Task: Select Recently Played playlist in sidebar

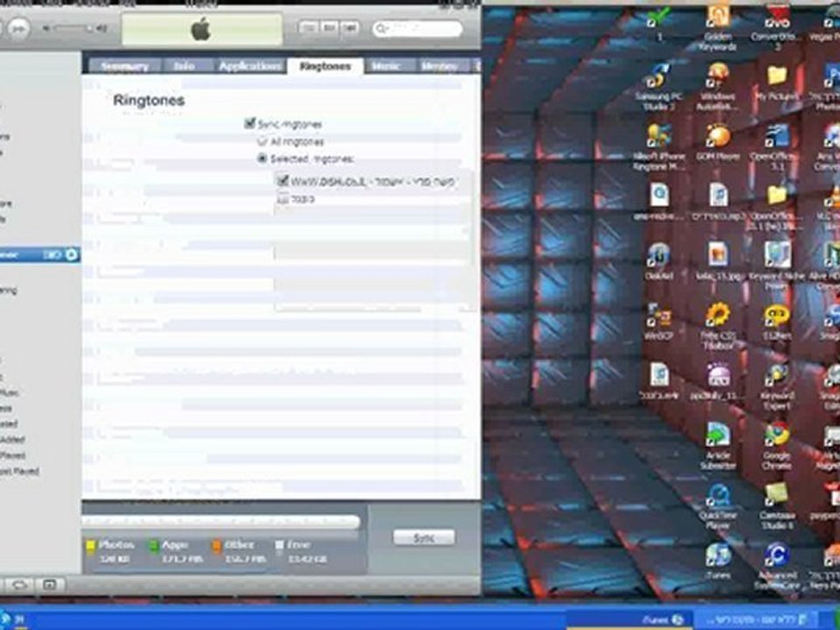Action: [x=13, y=455]
